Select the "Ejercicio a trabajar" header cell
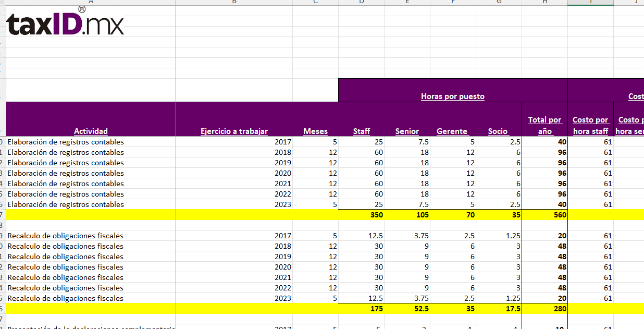Screen dimensions: 644x329 234,131
